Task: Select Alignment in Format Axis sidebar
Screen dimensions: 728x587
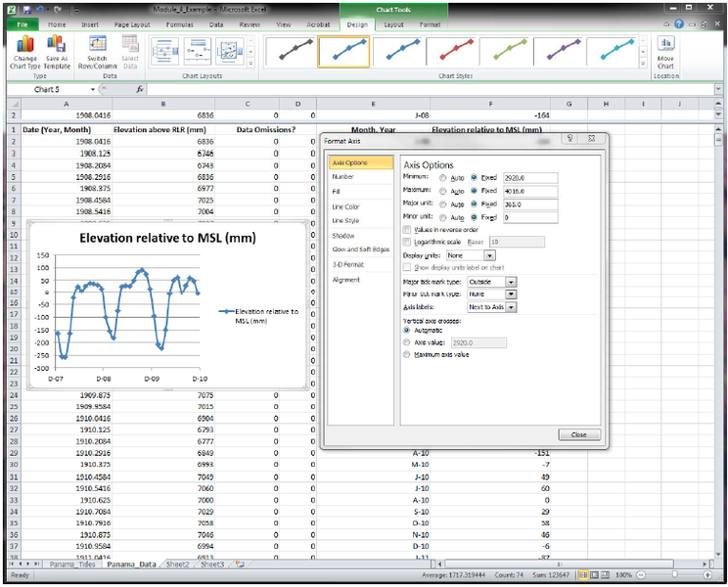Action: (360, 280)
